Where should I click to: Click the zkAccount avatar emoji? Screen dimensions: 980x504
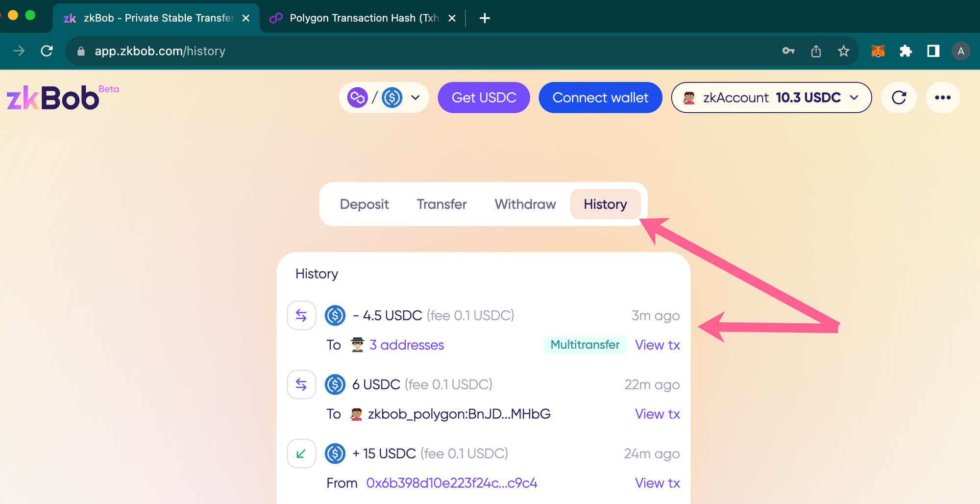tap(689, 98)
